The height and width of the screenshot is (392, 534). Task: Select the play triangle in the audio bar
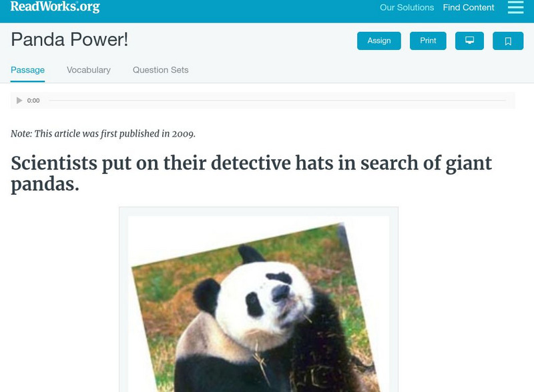tap(18, 100)
